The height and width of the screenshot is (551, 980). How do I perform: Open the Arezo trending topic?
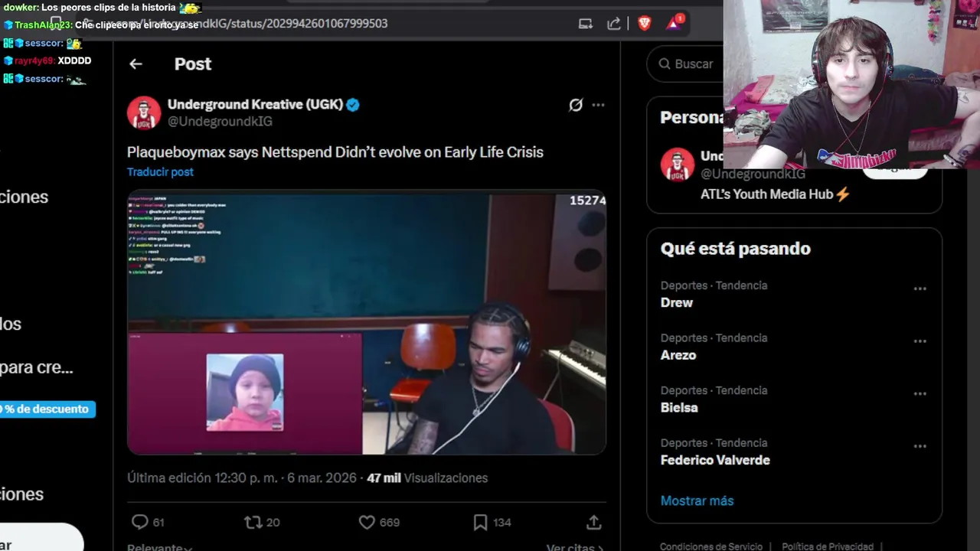coord(678,356)
